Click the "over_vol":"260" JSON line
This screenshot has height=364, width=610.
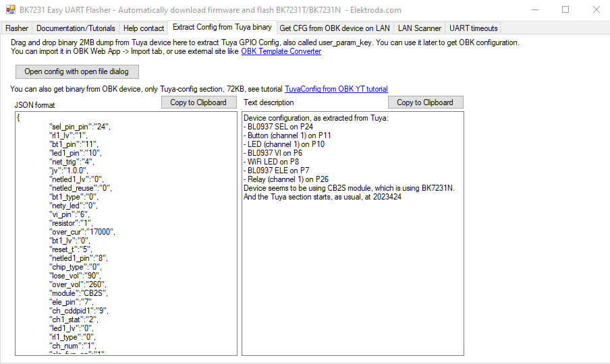coord(78,284)
